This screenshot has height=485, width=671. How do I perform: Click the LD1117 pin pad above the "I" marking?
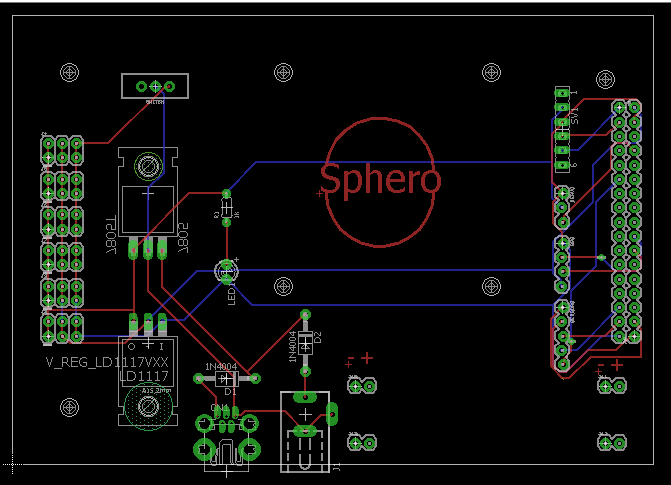click(x=162, y=323)
